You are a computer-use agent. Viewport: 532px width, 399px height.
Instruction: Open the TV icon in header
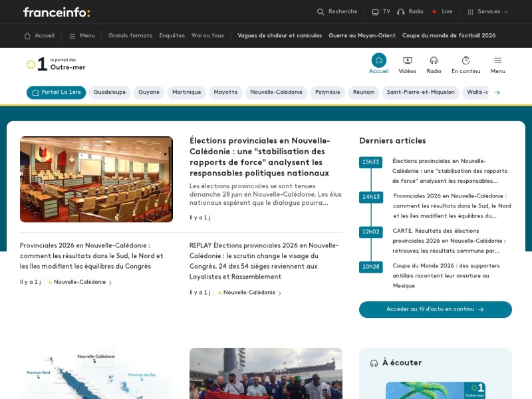[x=375, y=12]
